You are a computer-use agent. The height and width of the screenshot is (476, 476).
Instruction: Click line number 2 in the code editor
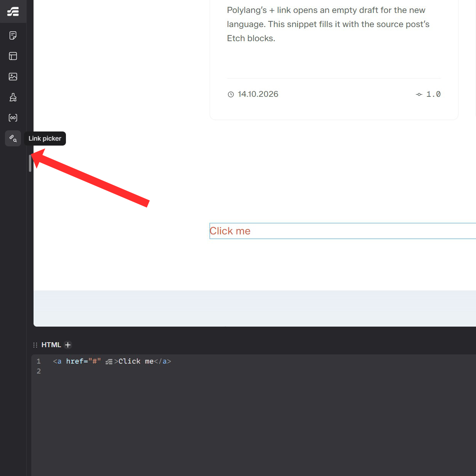[38, 371]
